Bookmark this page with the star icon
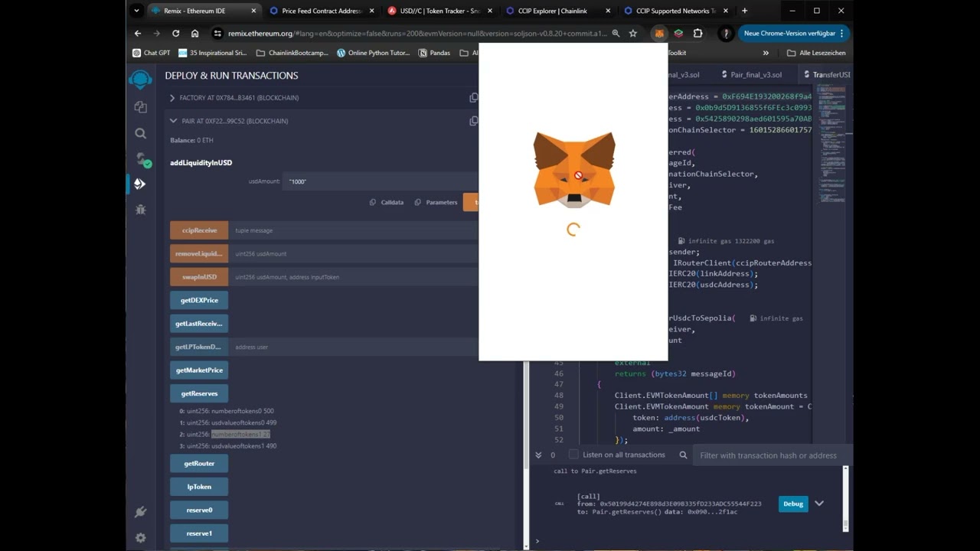Viewport: 980px width, 551px height. click(x=632, y=34)
